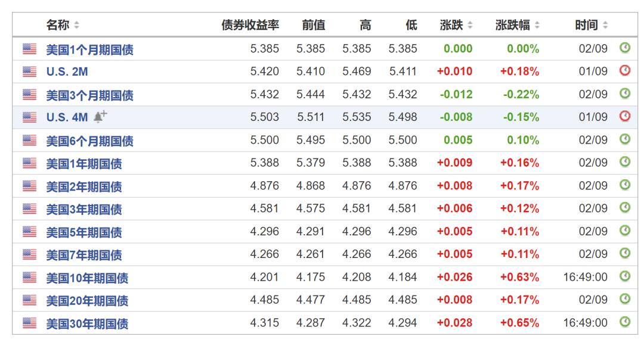Open the 美国10年期国债 bond link
644x339 pixels.
coord(87,278)
